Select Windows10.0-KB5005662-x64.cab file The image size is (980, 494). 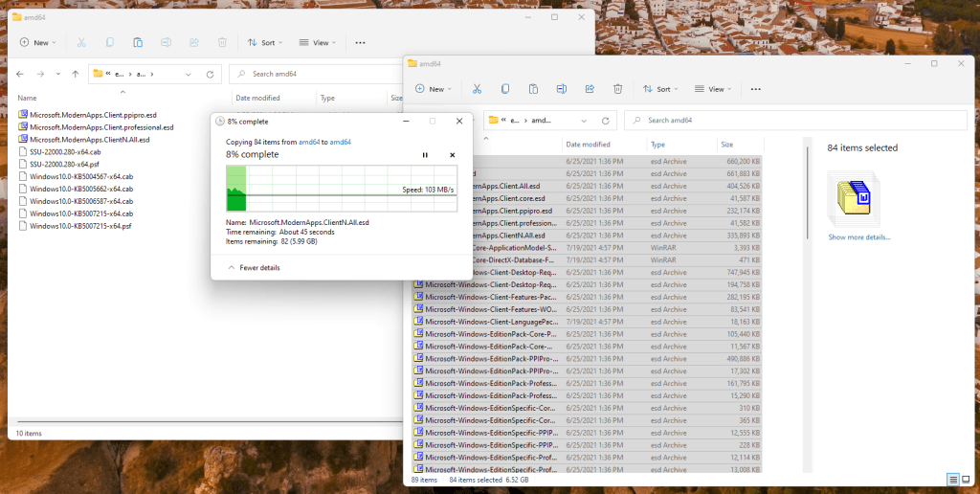point(76,189)
